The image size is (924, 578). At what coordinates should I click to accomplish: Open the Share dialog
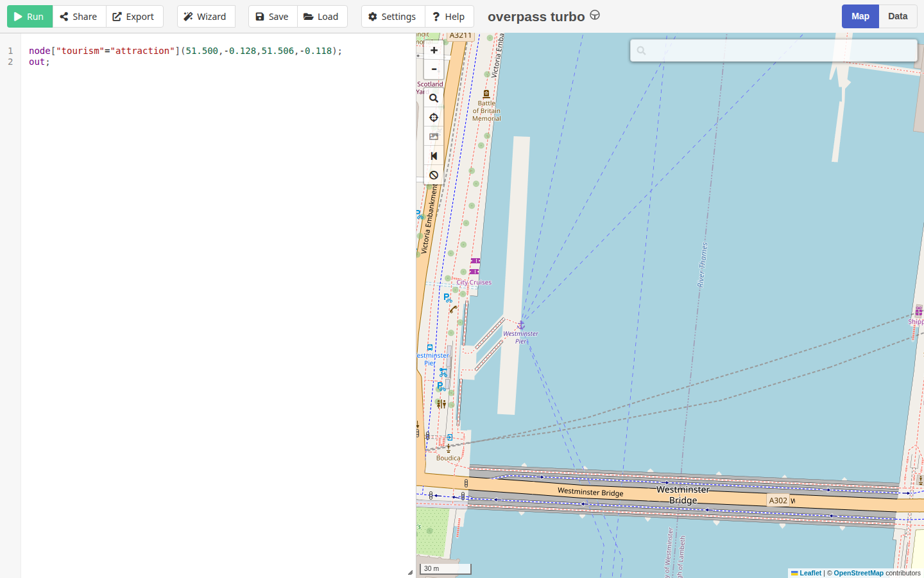point(79,17)
